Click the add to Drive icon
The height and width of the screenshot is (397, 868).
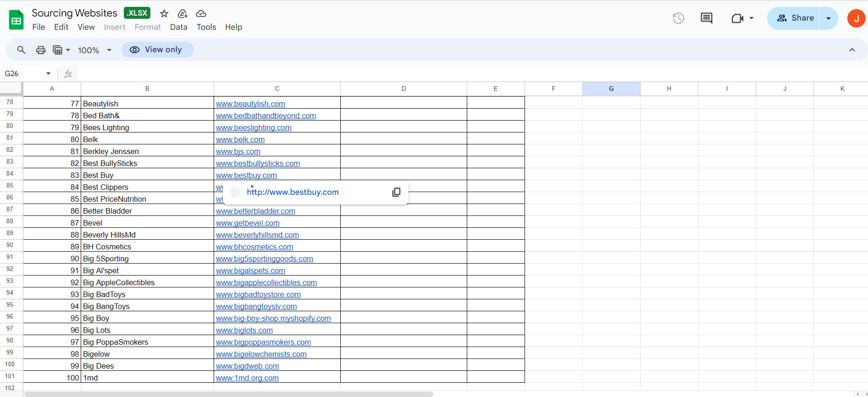coord(182,14)
